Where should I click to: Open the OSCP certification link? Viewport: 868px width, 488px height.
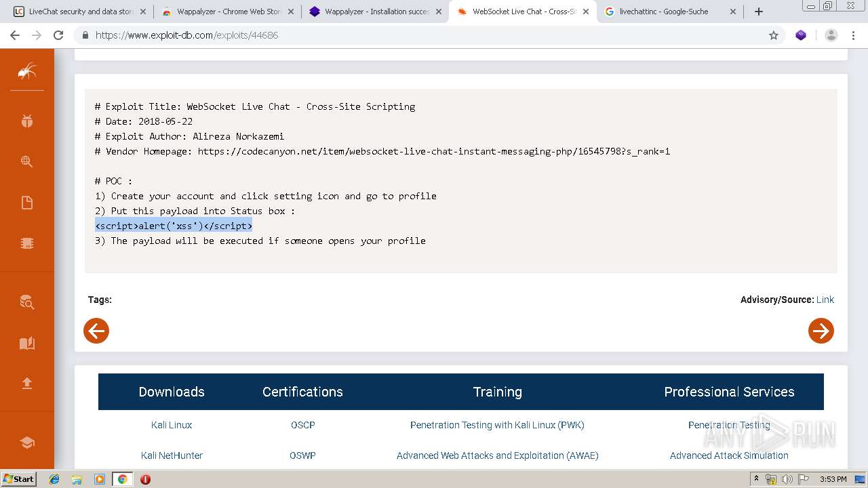coord(303,425)
